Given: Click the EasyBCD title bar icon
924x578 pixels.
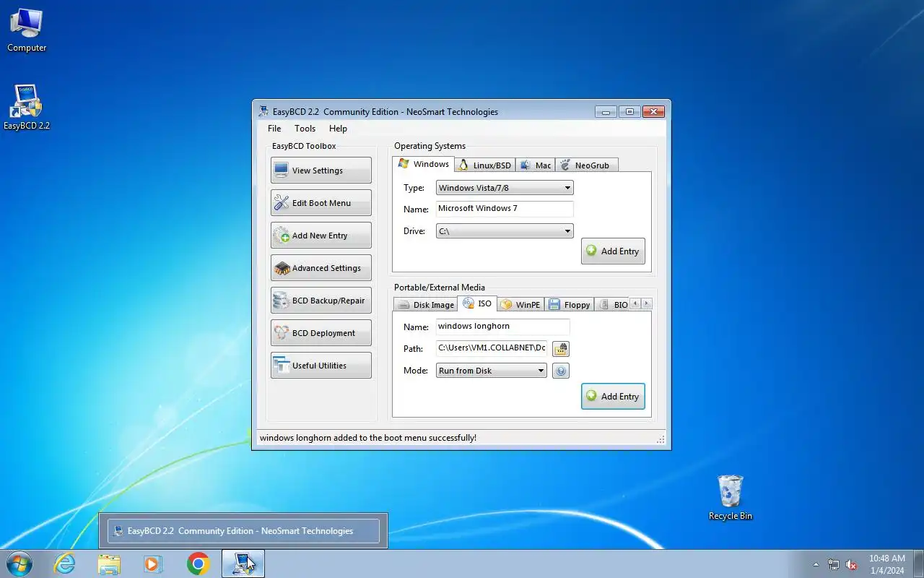Looking at the screenshot, I should click(x=264, y=111).
